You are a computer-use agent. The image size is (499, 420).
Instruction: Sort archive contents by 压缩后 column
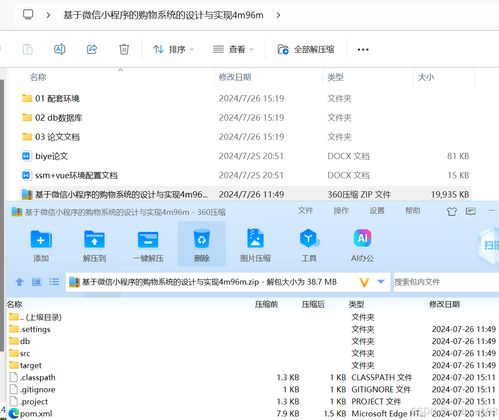[313, 304]
